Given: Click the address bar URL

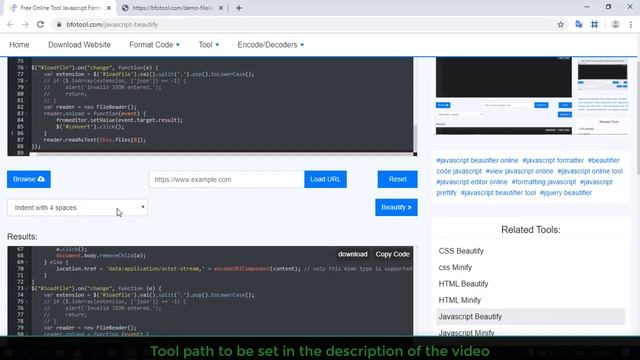Looking at the screenshot, I should click(112, 24).
